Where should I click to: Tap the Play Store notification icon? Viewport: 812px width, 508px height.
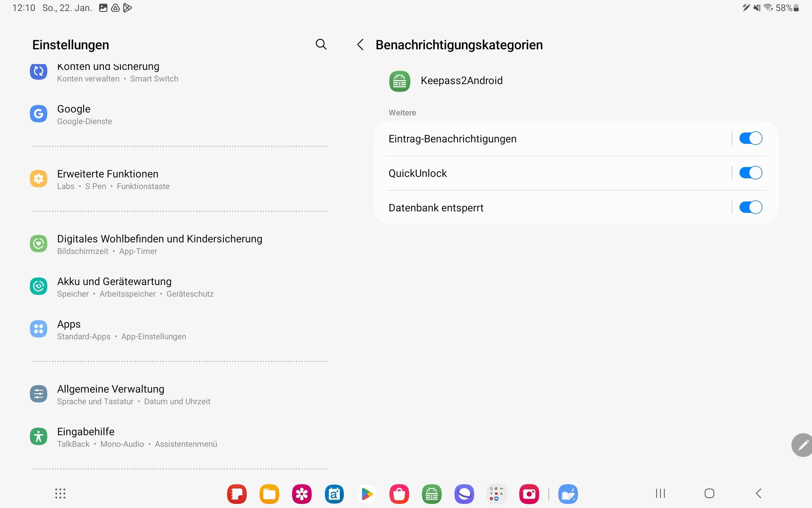coord(127,8)
